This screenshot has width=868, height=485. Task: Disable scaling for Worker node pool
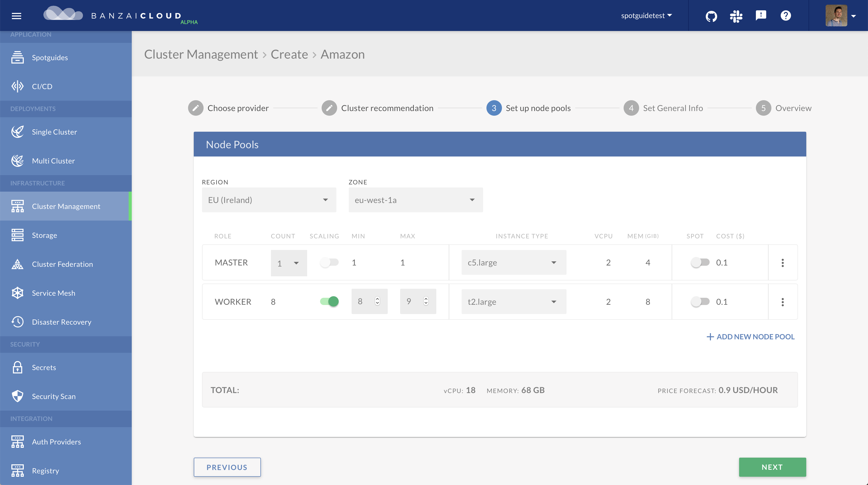point(329,301)
